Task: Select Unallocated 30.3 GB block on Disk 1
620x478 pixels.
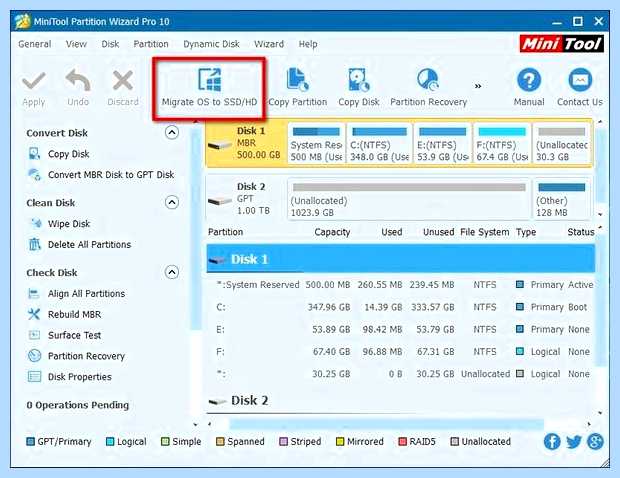Action: [562, 144]
